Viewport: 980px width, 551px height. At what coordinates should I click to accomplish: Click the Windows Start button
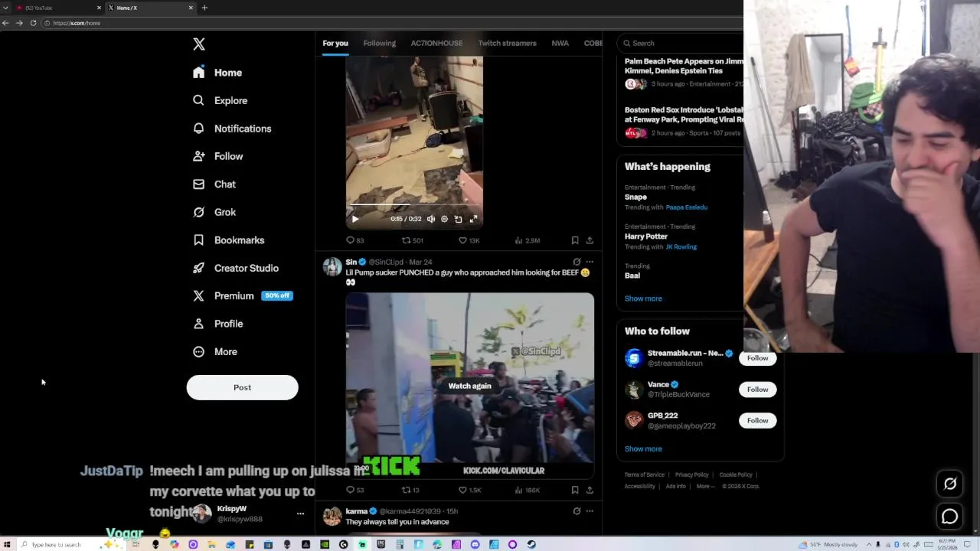coord(7,544)
